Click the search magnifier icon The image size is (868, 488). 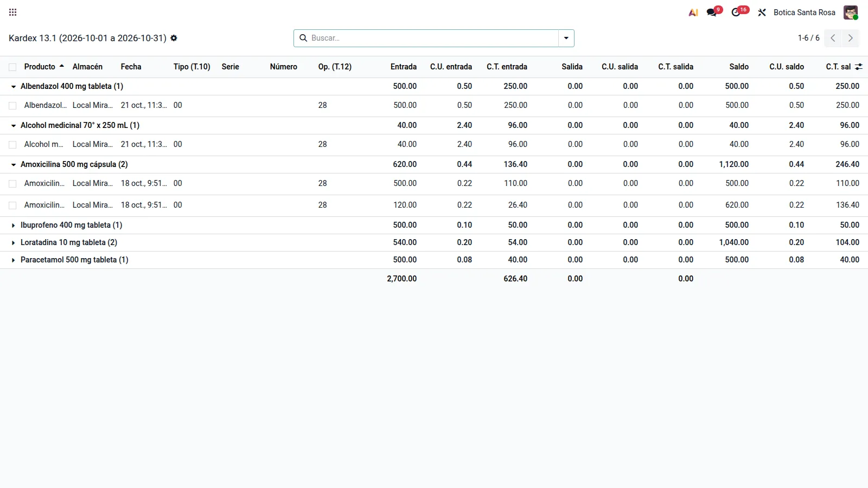pos(303,38)
